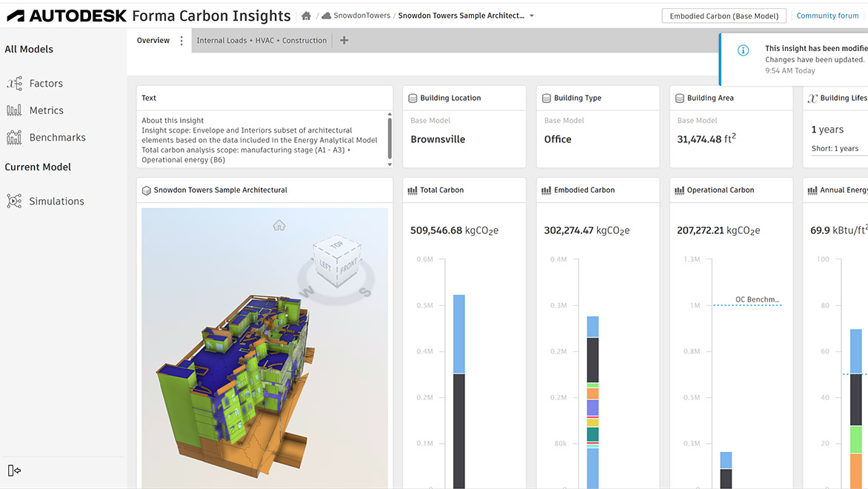
Task: Click the notification info icon
Action: pyautogui.click(x=743, y=50)
